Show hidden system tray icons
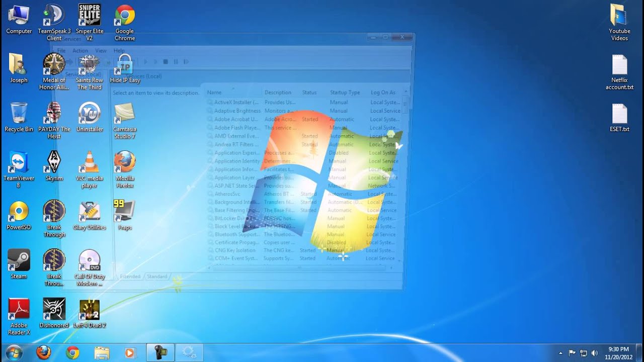The image size is (644, 362). pos(561,353)
